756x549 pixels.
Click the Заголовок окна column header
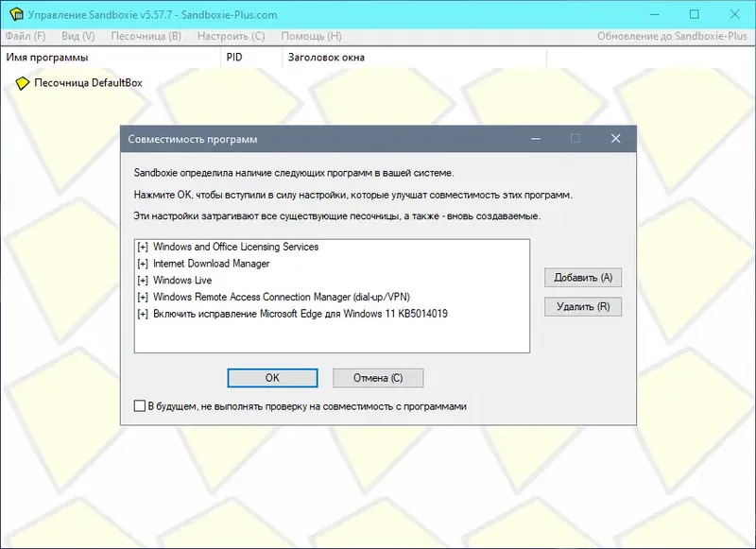[x=415, y=58]
